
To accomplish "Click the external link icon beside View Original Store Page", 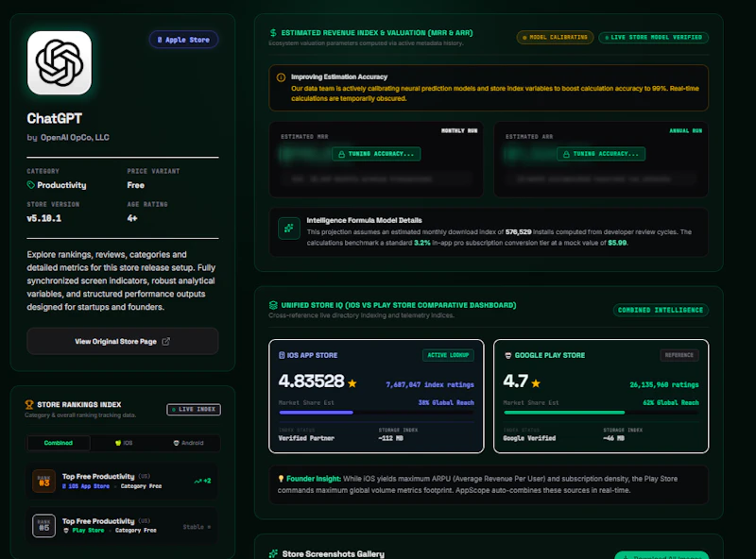I will click(166, 341).
